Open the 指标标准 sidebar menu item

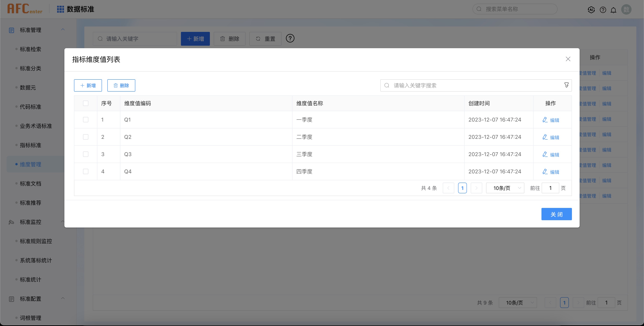(30, 145)
